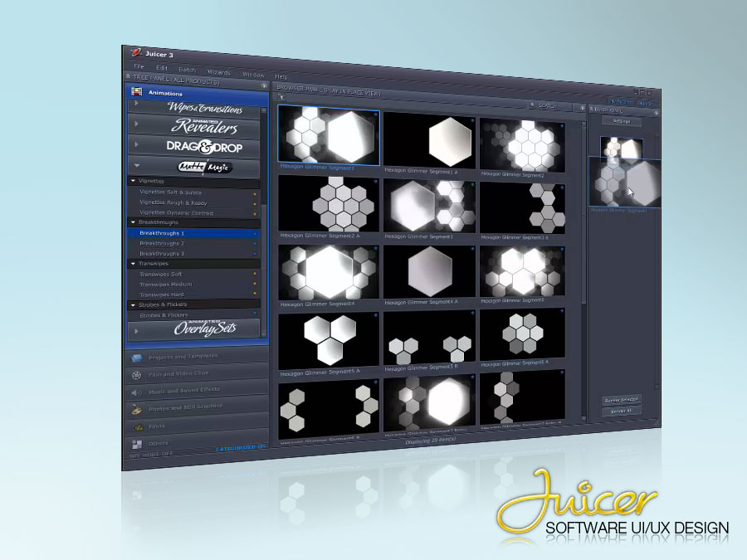The width and height of the screenshot is (747, 560).
Task: Click the round icon right of Search field
Action: point(582,108)
